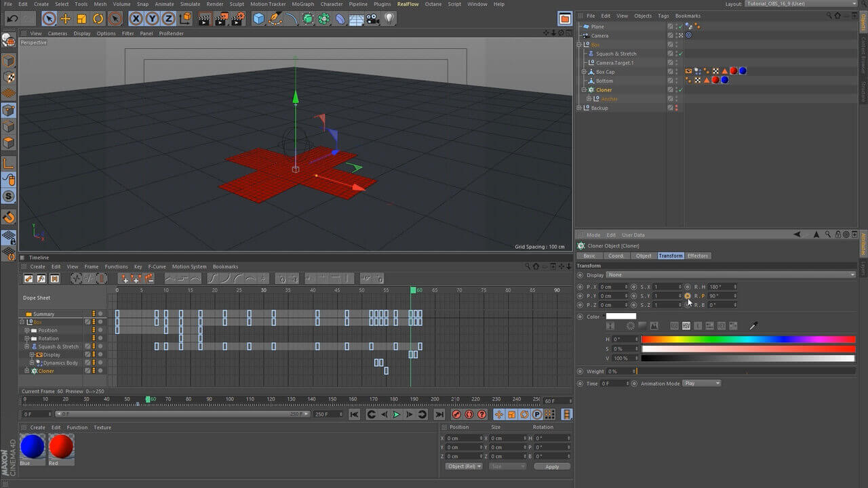The image size is (868, 488).
Task: Open the Animation Mode Play dropdown
Action: pyautogui.click(x=702, y=383)
